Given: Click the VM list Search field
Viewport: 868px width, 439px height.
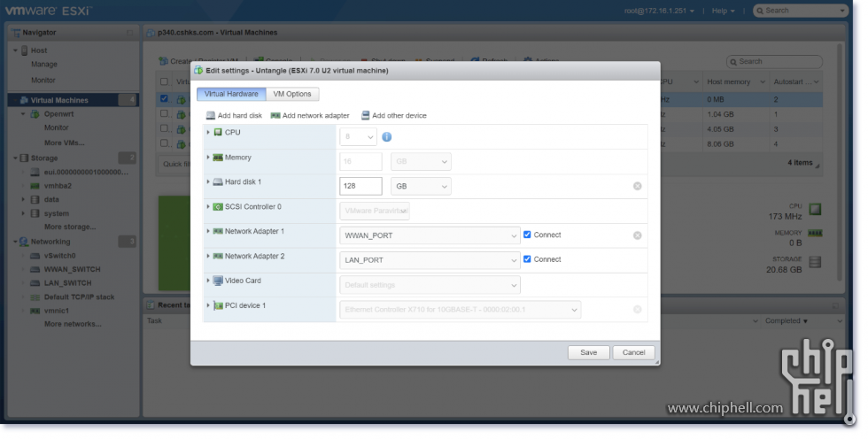Looking at the screenshot, I should pos(774,61).
